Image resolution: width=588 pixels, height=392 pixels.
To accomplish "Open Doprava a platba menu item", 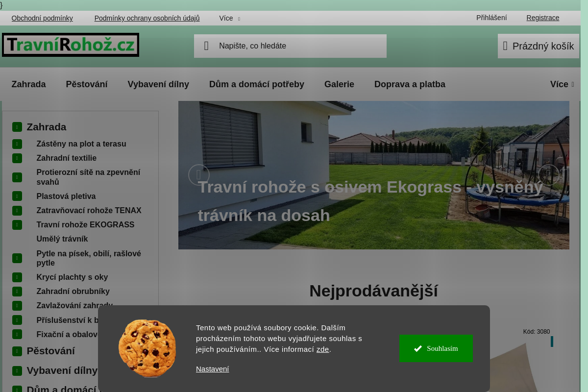I will coord(410,84).
